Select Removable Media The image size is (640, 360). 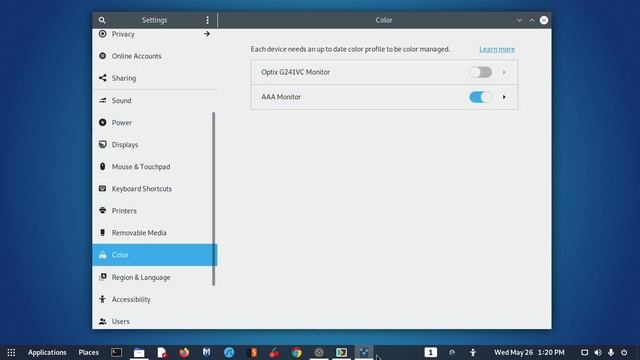tap(155, 233)
